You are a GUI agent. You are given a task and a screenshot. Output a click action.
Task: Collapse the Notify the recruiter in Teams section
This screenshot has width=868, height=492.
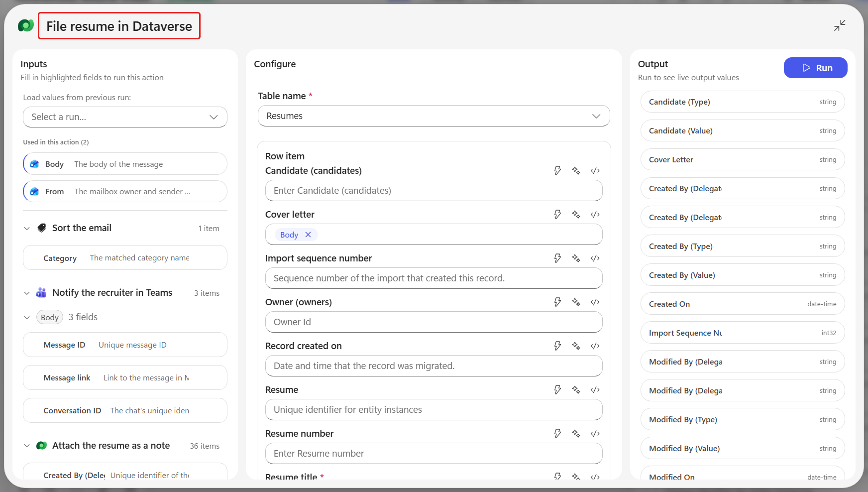click(x=27, y=293)
